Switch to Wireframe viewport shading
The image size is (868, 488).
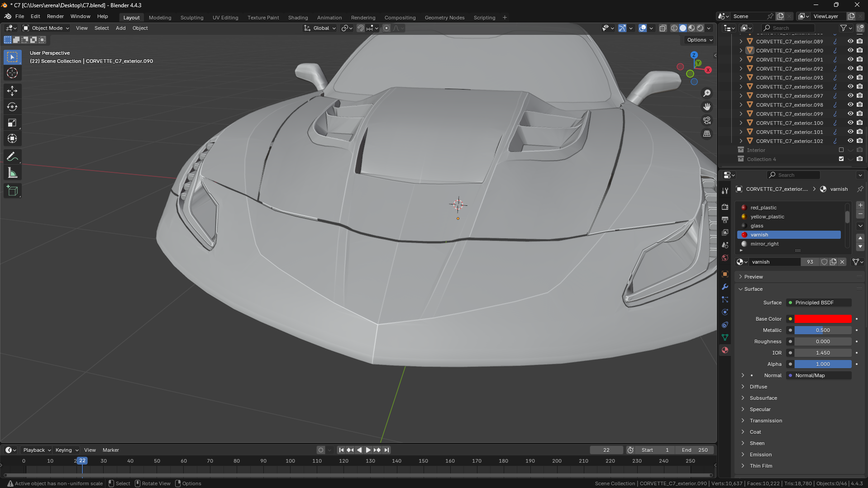tap(674, 28)
